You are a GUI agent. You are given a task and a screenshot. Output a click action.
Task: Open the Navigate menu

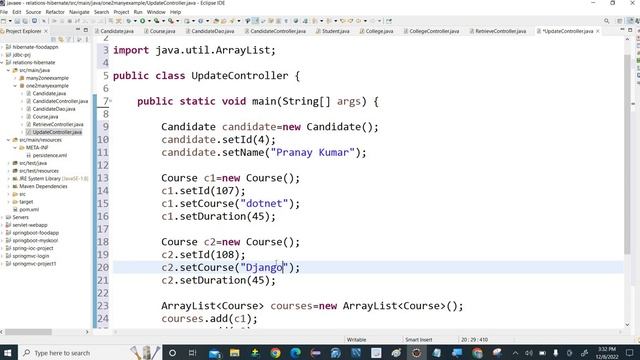click(x=79, y=12)
